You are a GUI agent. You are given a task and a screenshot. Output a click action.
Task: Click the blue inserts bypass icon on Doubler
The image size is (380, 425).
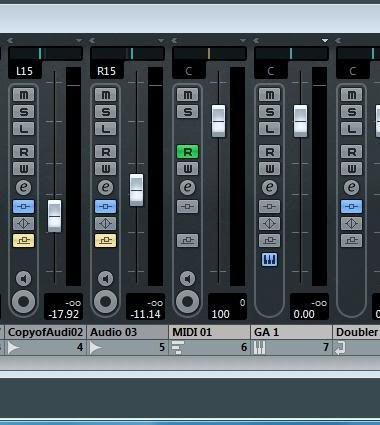(x=351, y=206)
